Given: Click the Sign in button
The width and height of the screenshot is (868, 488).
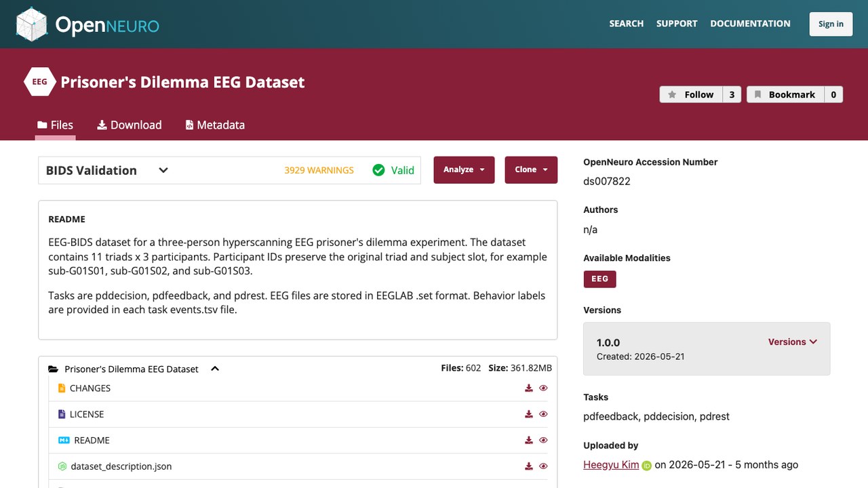Looking at the screenshot, I should [x=831, y=24].
